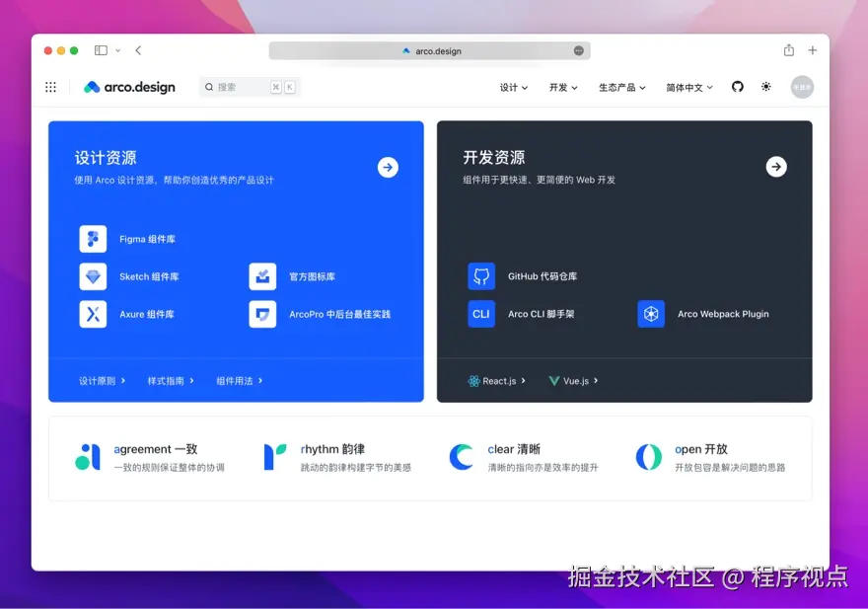Toggle the light/dark theme sun icon
The width and height of the screenshot is (868, 609).
click(766, 87)
